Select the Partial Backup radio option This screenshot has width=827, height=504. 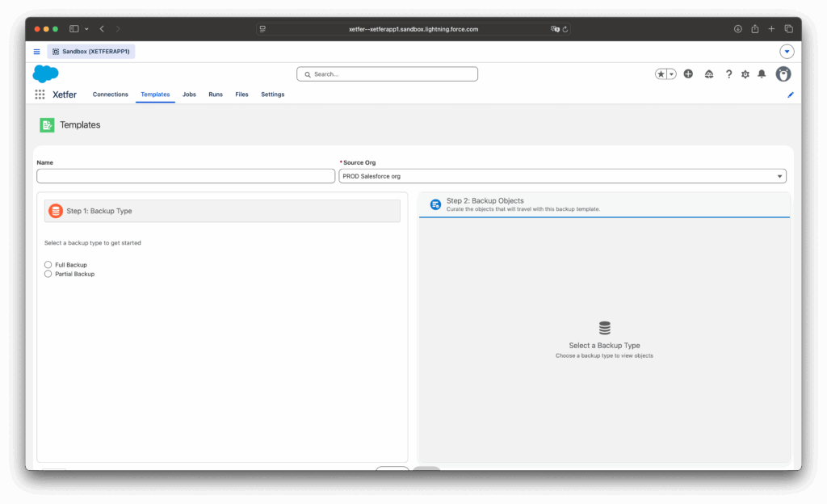(x=48, y=274)
